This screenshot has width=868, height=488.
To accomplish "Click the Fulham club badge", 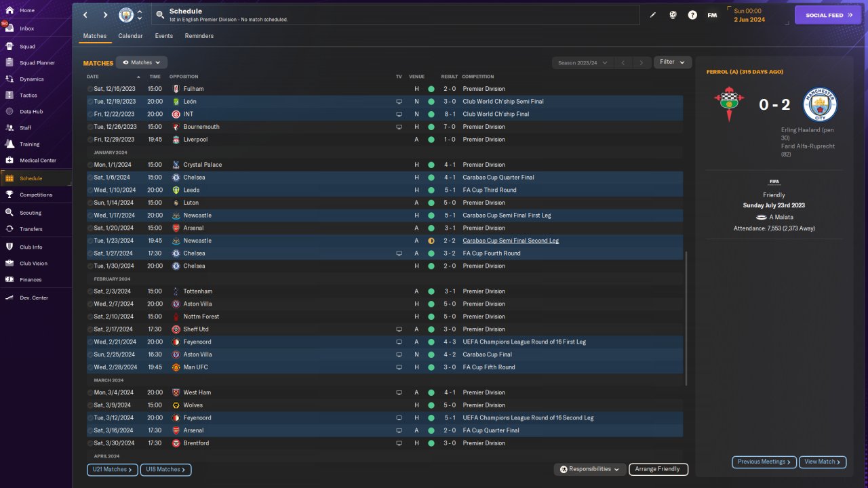I will click(x=176, y=89).
